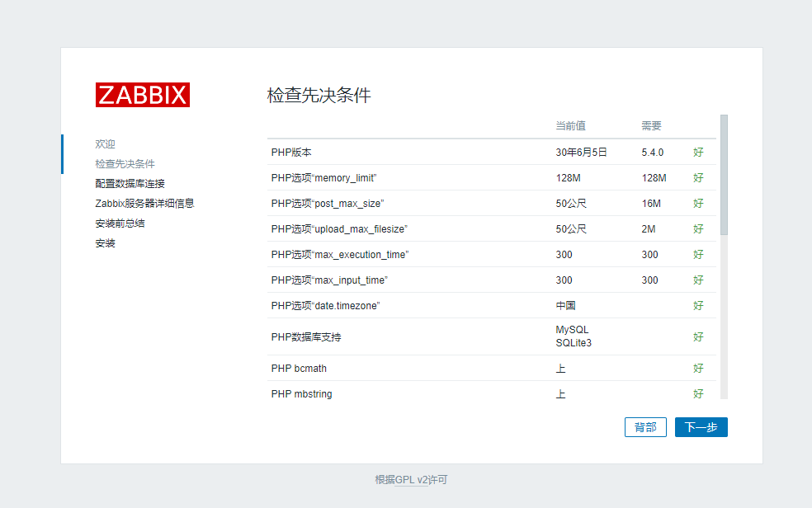Screen dimensions: 812x508
Task: Click the date.timezone row label
Action: 325,306
